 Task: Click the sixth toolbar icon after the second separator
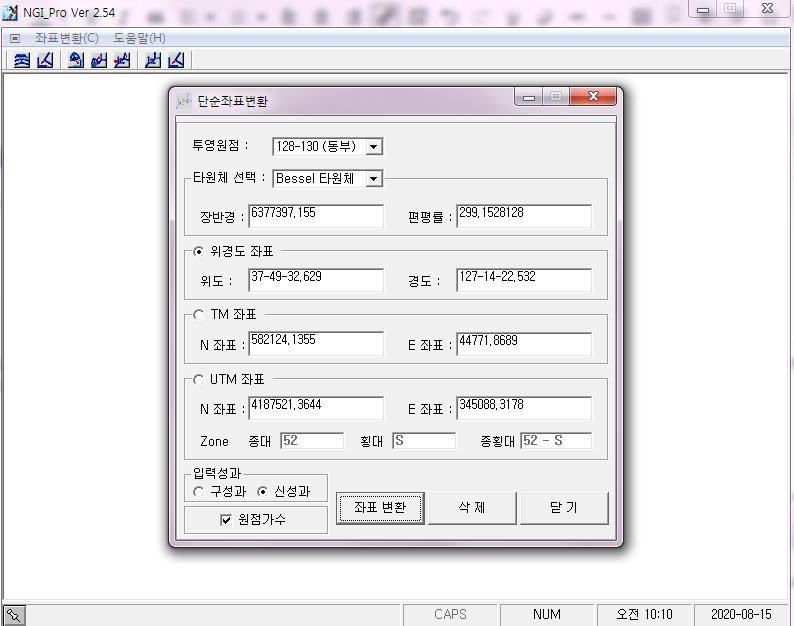(x=153, y=60)
